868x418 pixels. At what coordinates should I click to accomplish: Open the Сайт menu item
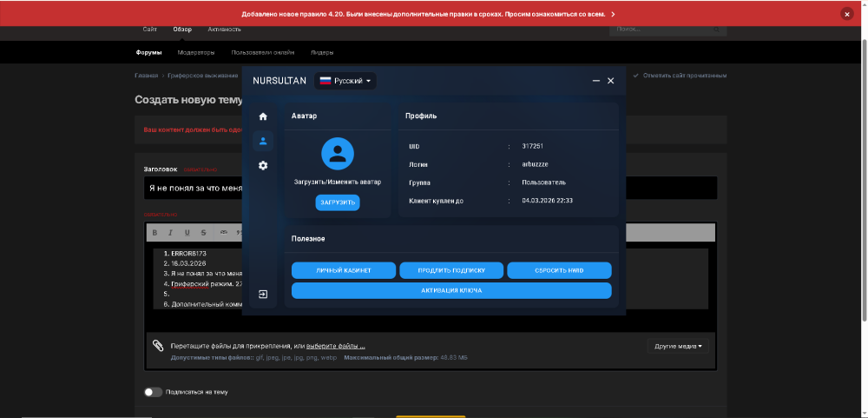(x=149, y=30)
